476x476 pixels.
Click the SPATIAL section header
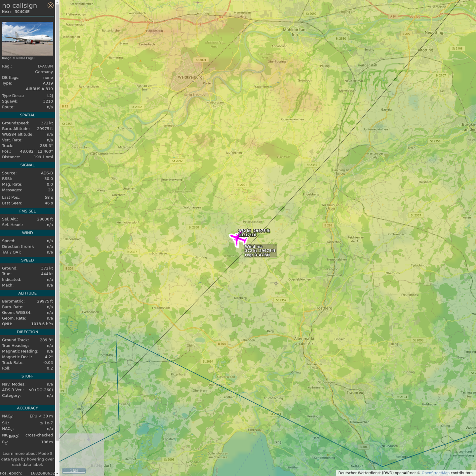pyautogui.click(x=27, y=115)
